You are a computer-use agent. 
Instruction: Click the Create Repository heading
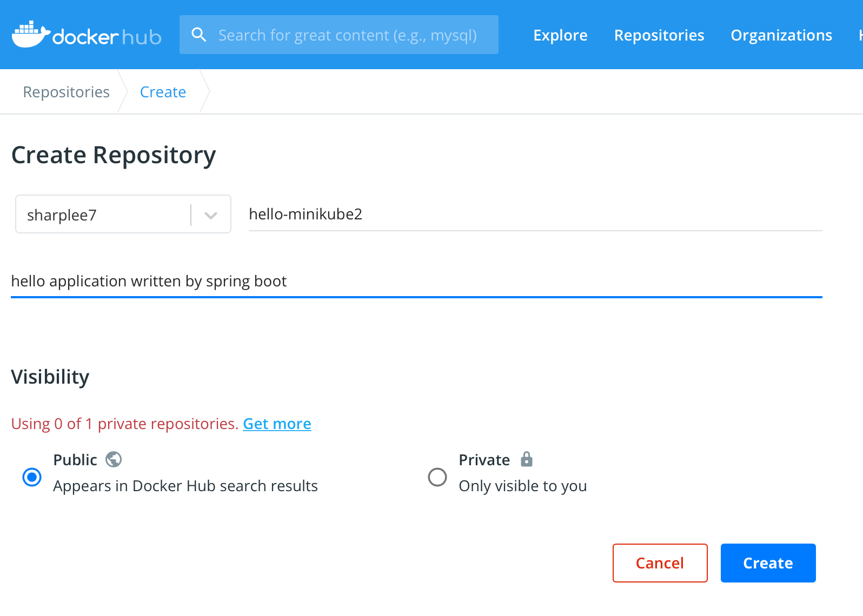click(x=114, y=155)
